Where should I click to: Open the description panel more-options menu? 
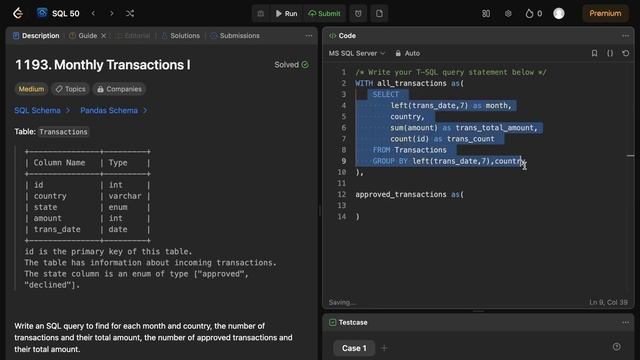tap(309, 36)
